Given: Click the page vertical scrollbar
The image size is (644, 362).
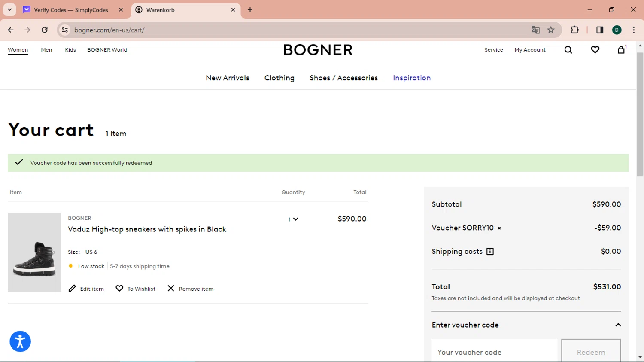Looking at the screenshot, I should (x=640, y=114).
